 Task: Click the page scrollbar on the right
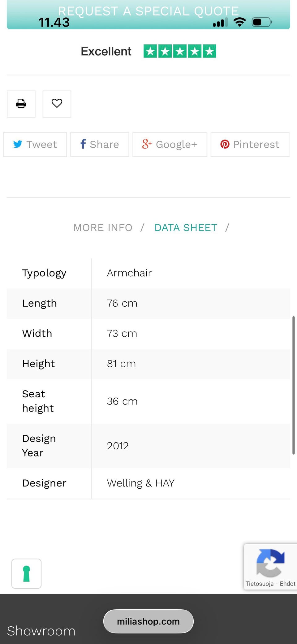(x=293, y=385)
